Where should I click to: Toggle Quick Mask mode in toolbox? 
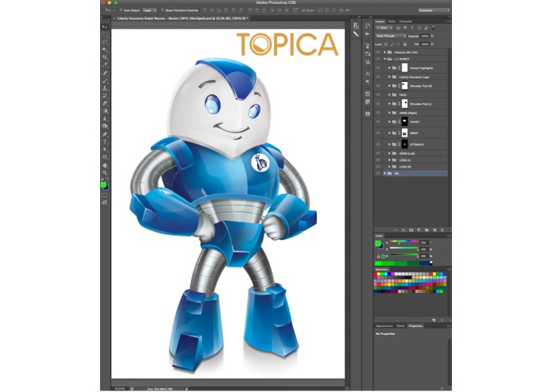point(105,194)
